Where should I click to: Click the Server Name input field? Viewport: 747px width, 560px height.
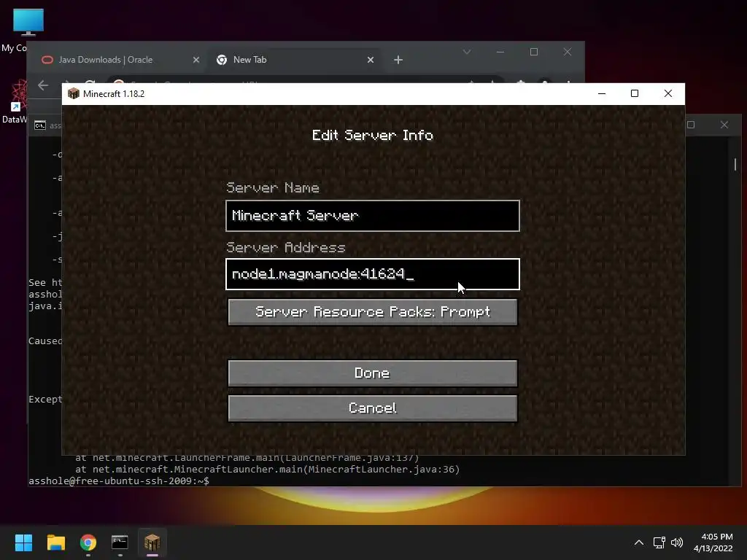pos(373,216)
